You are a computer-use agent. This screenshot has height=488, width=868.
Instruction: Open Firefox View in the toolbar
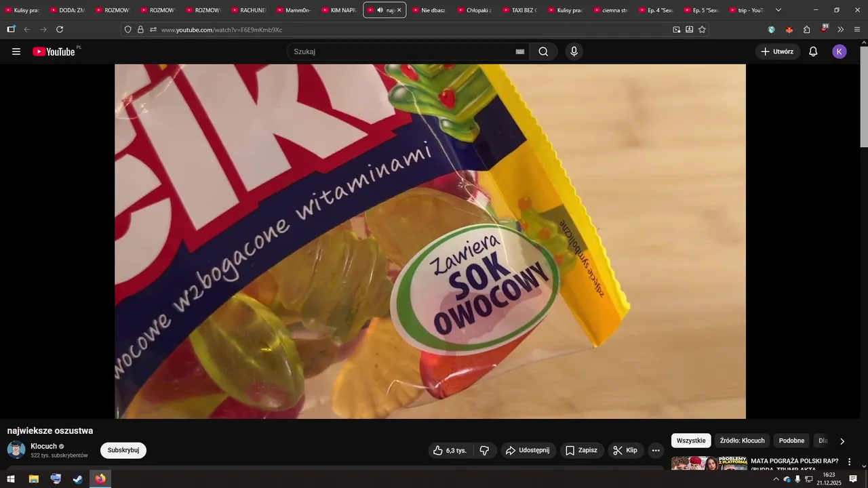(x=11, y=29)
